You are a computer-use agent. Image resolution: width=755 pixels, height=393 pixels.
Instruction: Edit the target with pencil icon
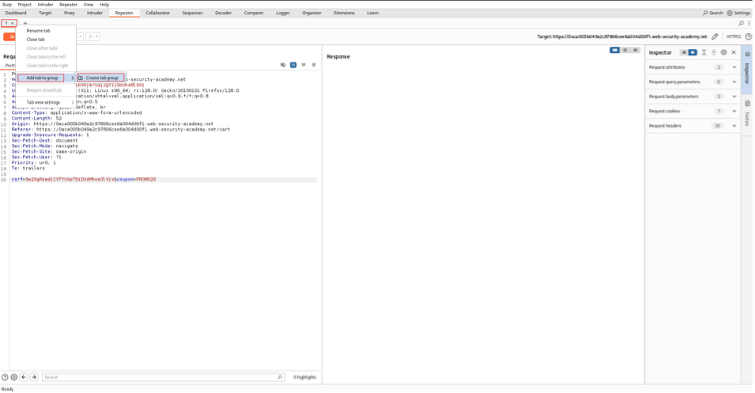[715, 37]
